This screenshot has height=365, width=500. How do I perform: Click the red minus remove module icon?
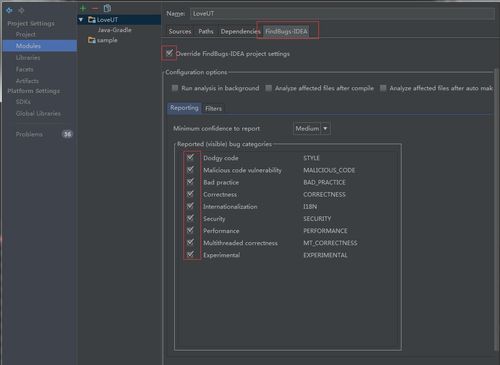95,8
